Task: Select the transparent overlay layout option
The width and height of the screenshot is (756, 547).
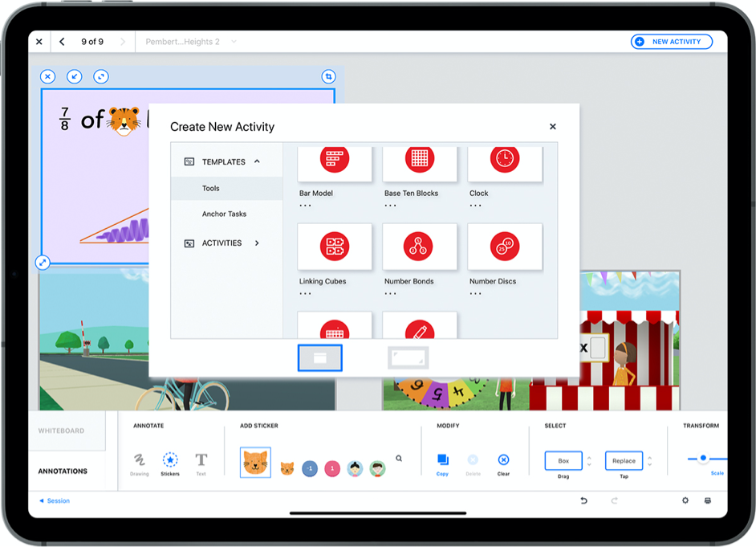Action: pyautogui.click(x=408, y=357)
